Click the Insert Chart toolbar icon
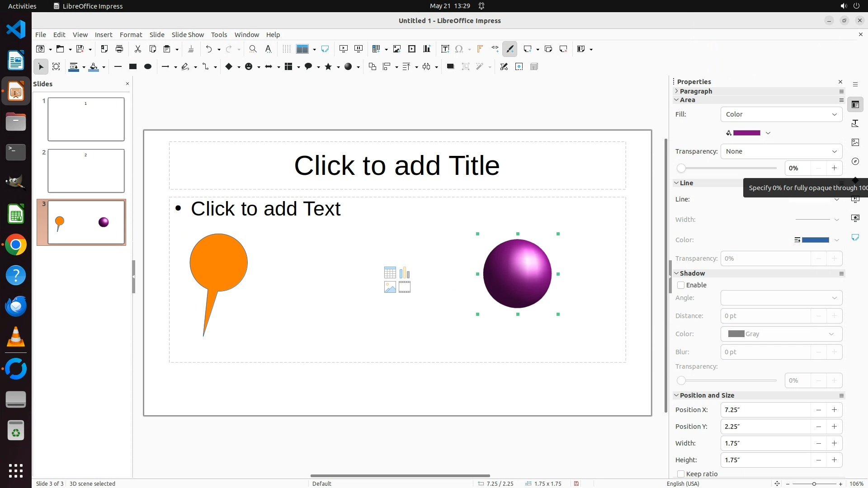 [426, 49]
